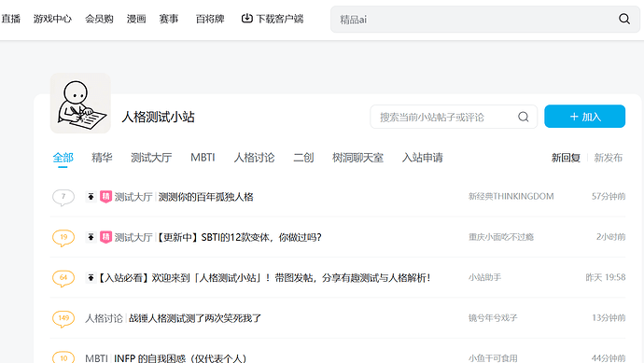
Task: Open the 入站必看 welcome post
Action: click(x=264, y=277)
